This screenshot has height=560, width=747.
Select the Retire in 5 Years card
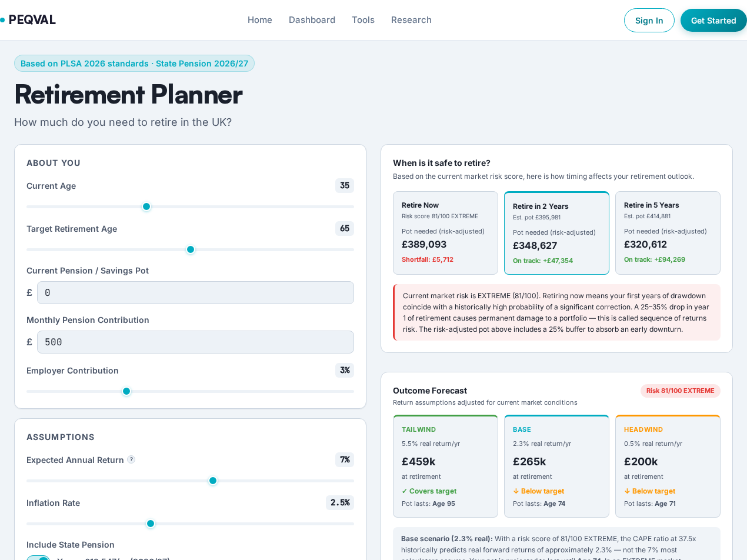[x=668, y=233]
